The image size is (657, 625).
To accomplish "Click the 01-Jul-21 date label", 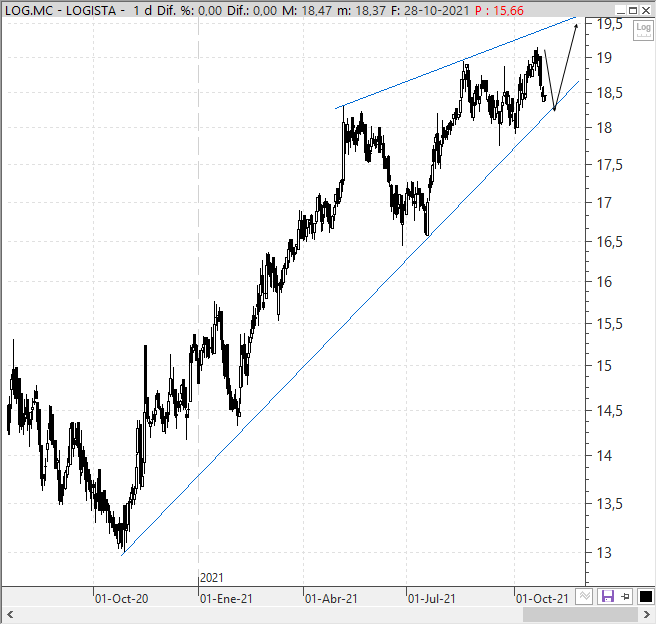I will click(x=432, y=599).
